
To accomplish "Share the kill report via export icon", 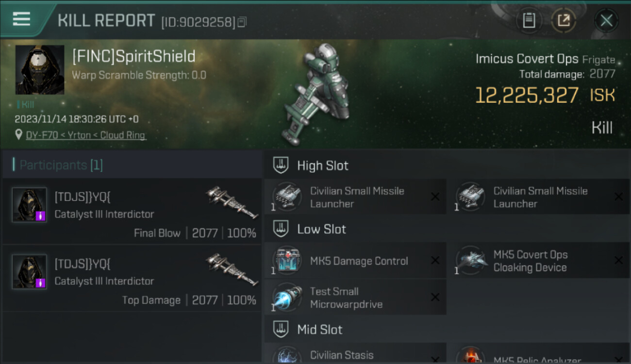I will click(564, 20).
